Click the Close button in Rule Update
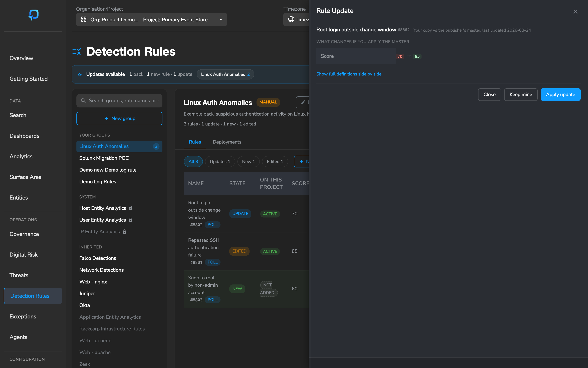Image resolution: width=588 pixels, height=368 pixels. pyautogui.click(x=489, y=94)
